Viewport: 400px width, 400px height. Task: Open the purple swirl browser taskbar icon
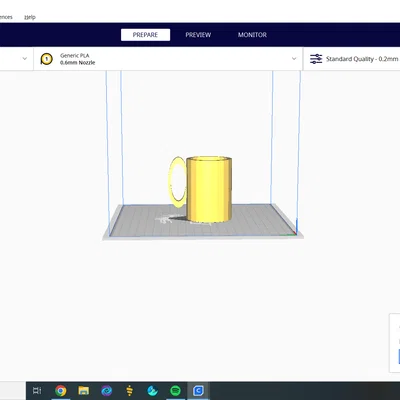106,390
